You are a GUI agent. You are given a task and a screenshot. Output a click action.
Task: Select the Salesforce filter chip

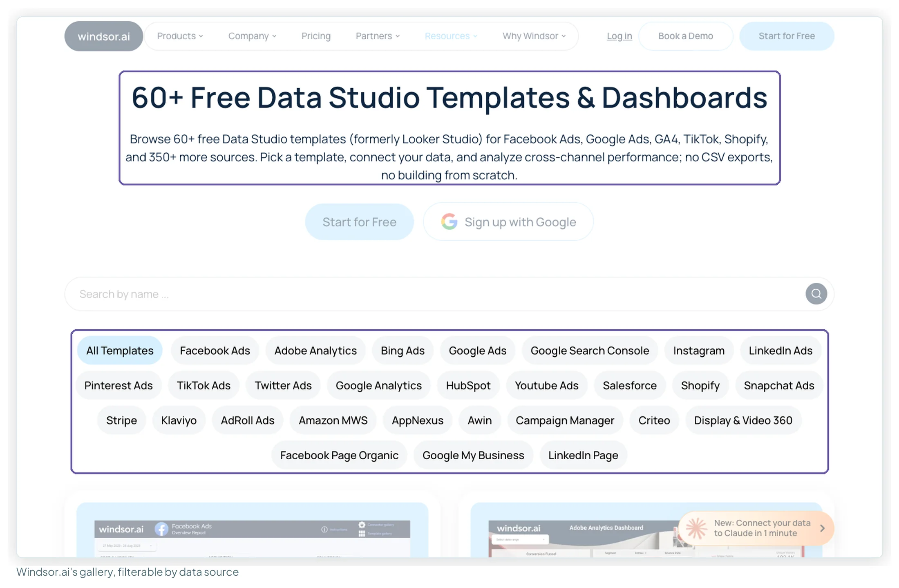tap(630, 385)
